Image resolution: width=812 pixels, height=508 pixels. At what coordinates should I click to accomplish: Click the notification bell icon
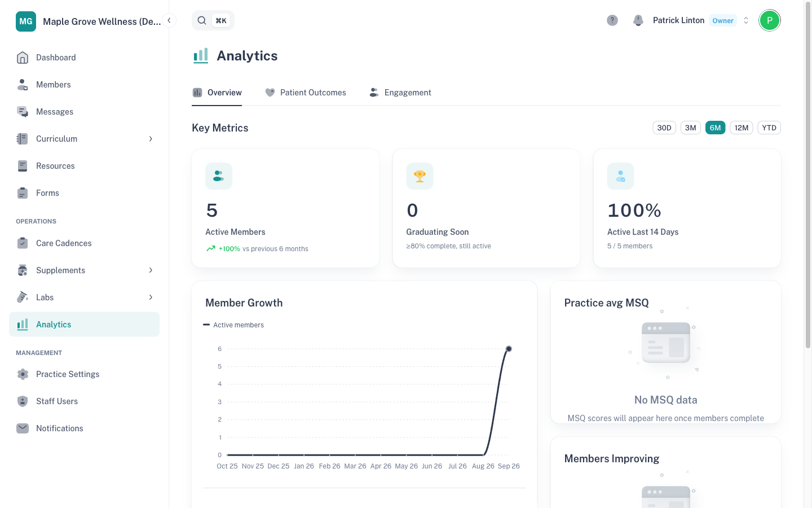(638, 20)
